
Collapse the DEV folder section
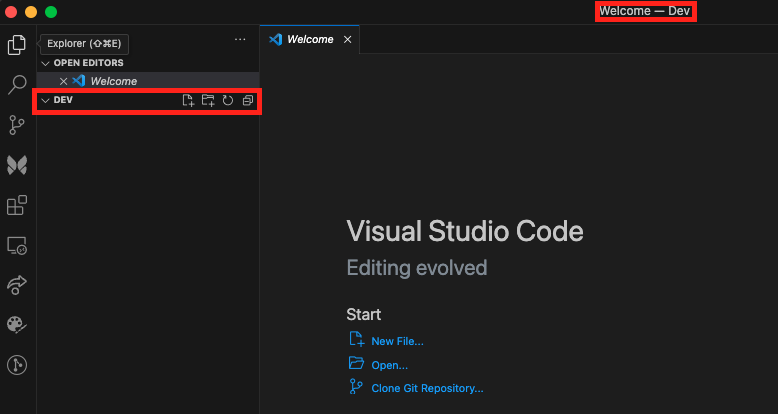coord(45,100)
